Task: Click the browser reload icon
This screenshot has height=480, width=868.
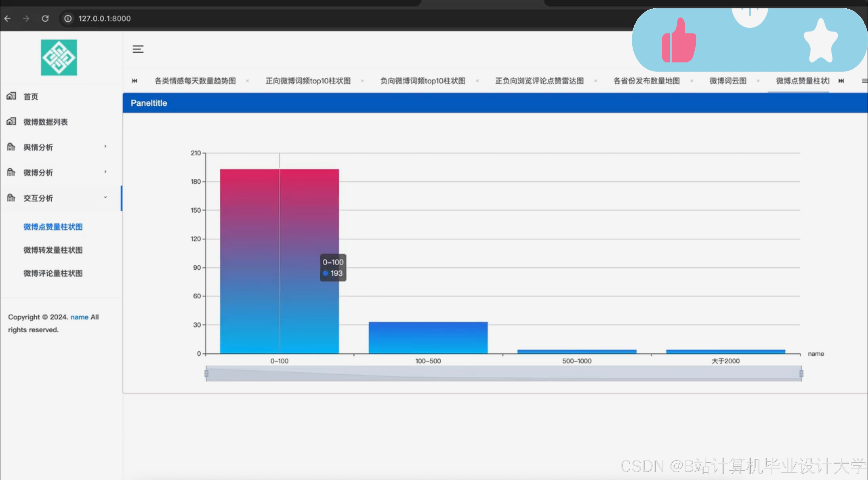Action: point(45,18)
